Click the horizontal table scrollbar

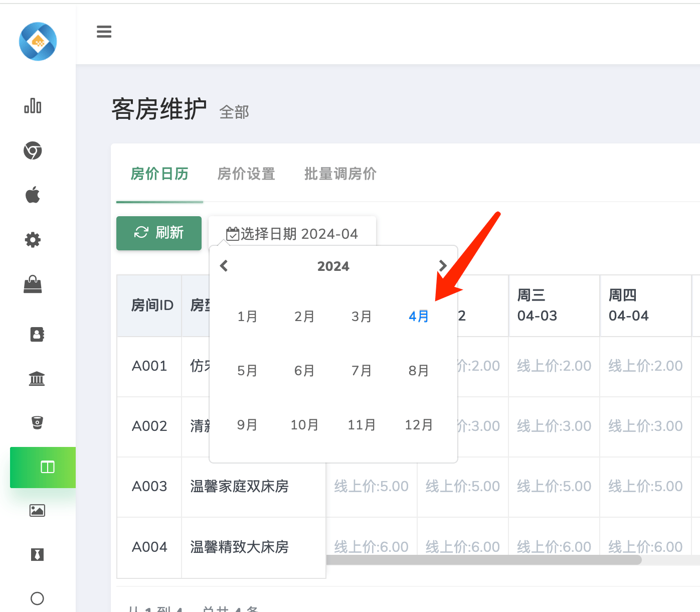484,560
